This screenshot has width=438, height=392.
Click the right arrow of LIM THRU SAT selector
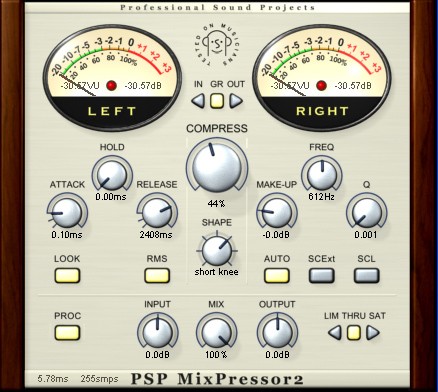tap(373, 333)
